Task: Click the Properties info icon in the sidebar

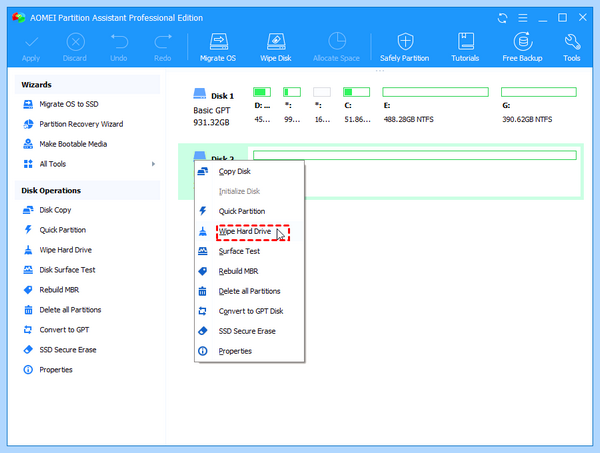Action: [x=28, y=370]
